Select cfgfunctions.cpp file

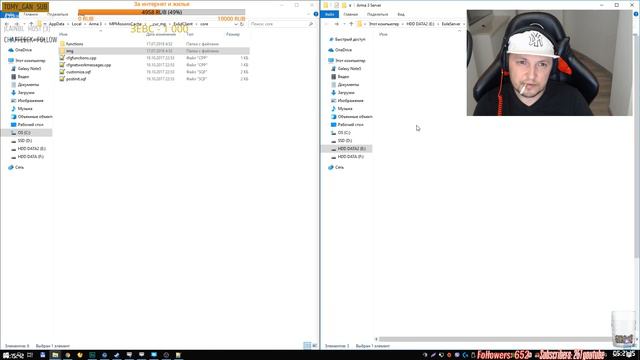point(81,58)
